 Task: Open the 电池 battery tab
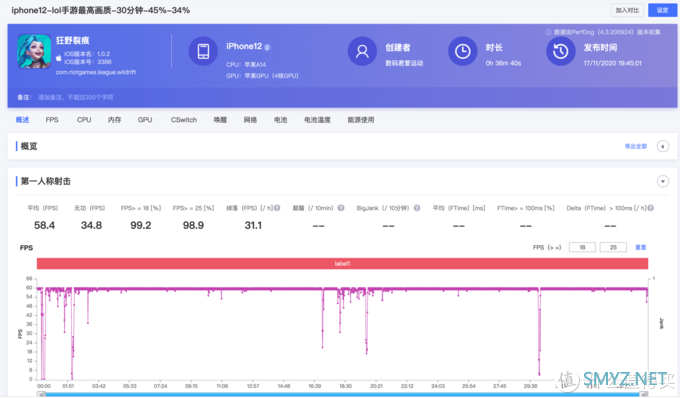click(x=281, y=120)
